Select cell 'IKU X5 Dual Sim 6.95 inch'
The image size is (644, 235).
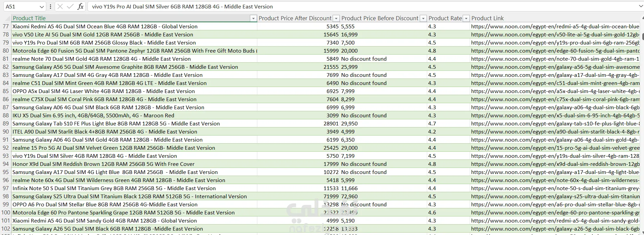coord(134,115)
